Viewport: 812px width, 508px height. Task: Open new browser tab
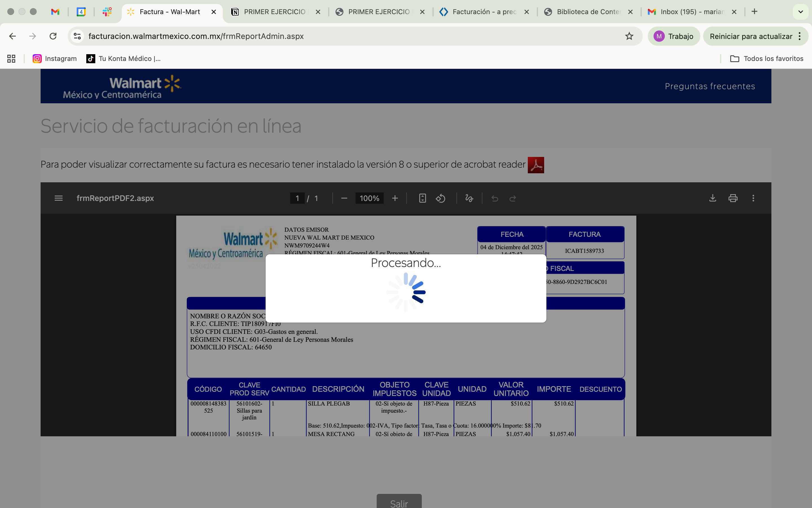[754, 12]
